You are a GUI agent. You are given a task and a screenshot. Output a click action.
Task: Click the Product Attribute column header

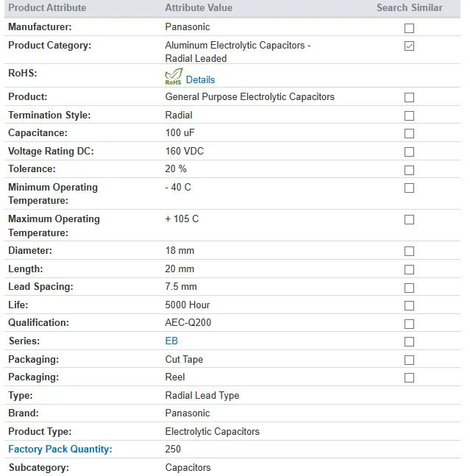point(47,7)
